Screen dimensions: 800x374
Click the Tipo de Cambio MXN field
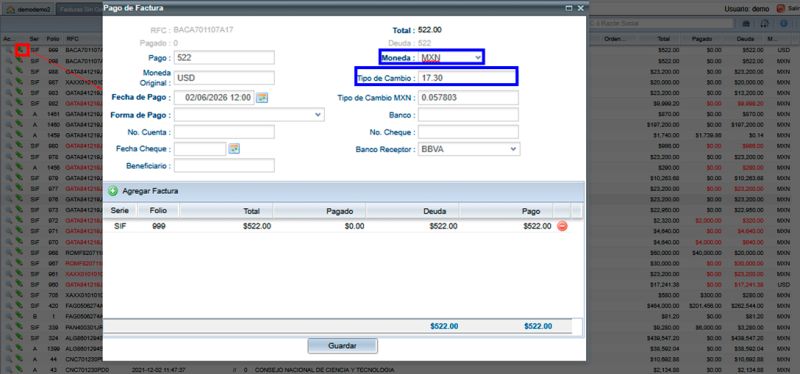point(468,97)
